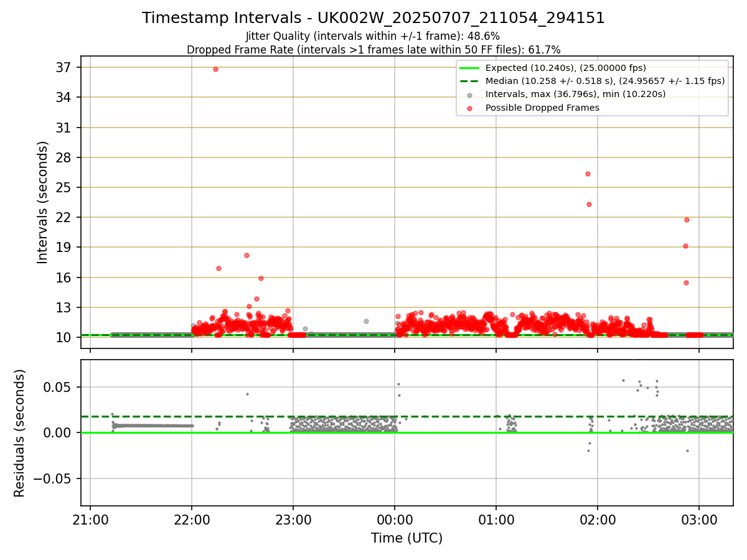Click the 03:00 x-axis tick label
Screen dimensions: 747x560
click(699, 519)
